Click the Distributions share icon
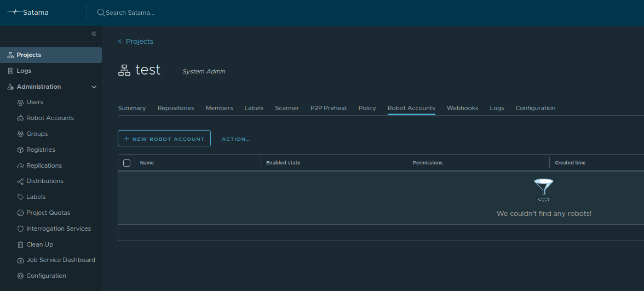Image resolution: width=644 pixels, height=291 pixels. 20,181
